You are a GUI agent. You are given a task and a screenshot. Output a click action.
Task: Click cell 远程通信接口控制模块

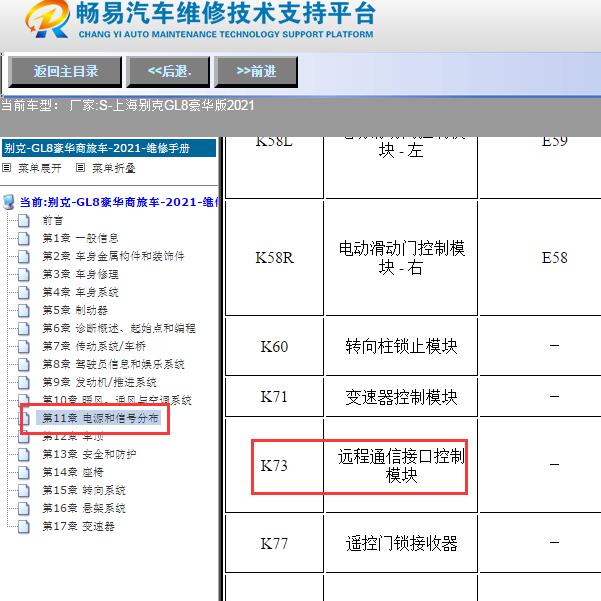coord(401,466)
